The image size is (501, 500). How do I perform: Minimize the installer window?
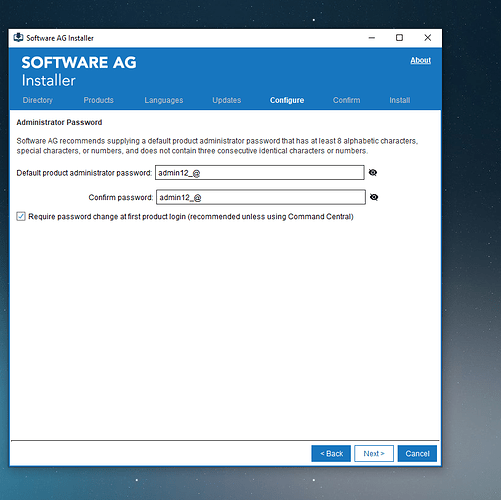(x=372, y=38)
